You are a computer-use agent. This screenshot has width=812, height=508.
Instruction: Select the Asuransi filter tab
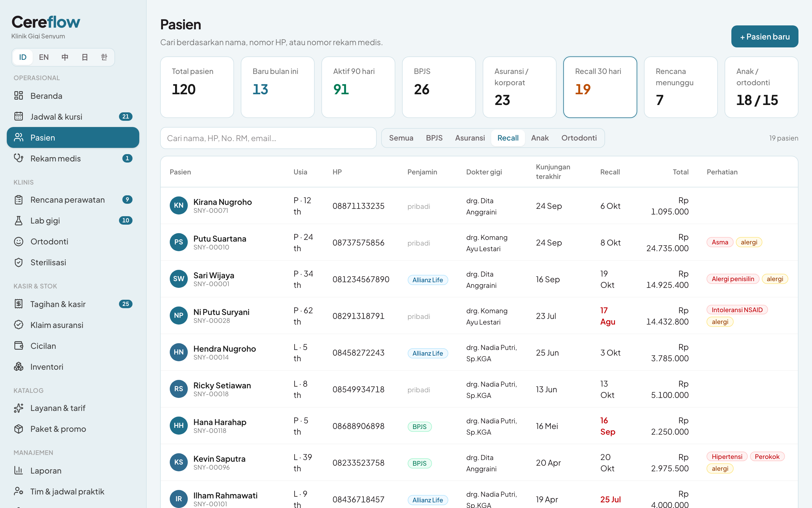coord(470,138)
